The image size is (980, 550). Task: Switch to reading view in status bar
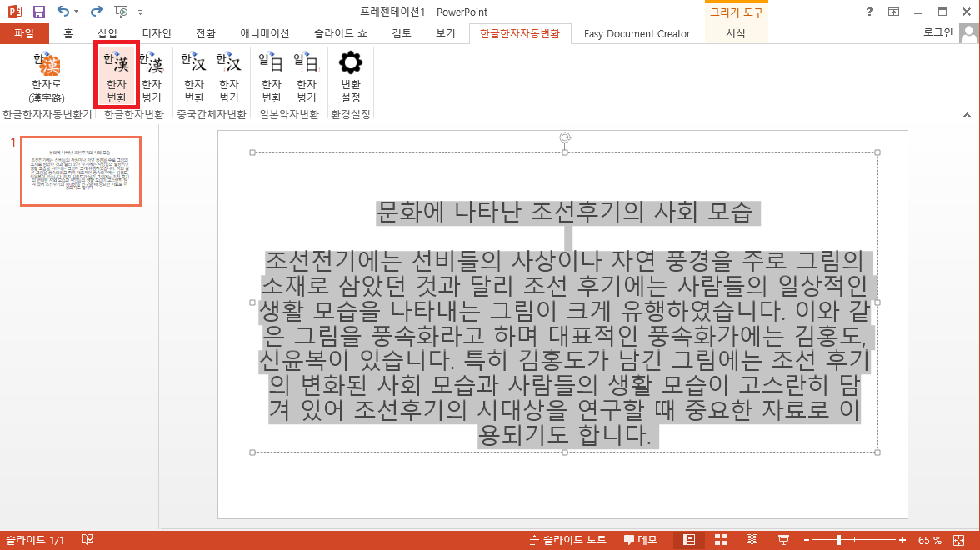[752, 540]
